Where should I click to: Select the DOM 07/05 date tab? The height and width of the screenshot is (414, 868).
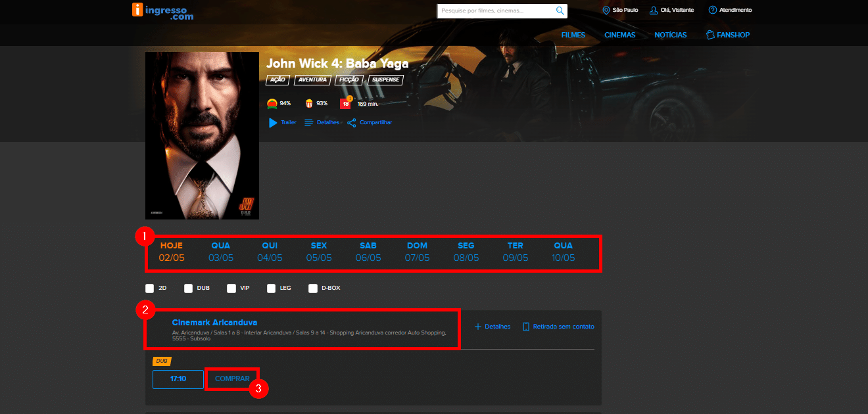click(x=417, y=252)
